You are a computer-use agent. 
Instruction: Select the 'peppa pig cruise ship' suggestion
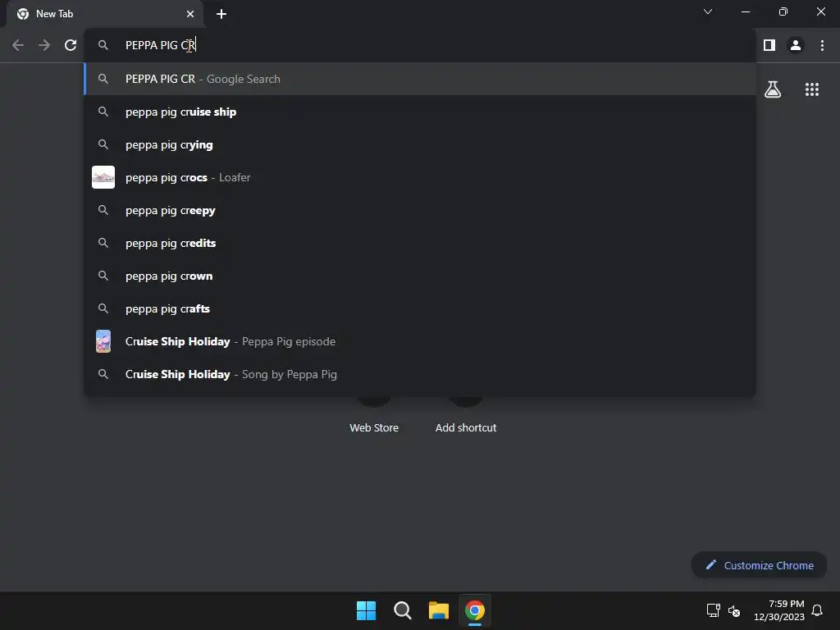click(420, 112)
